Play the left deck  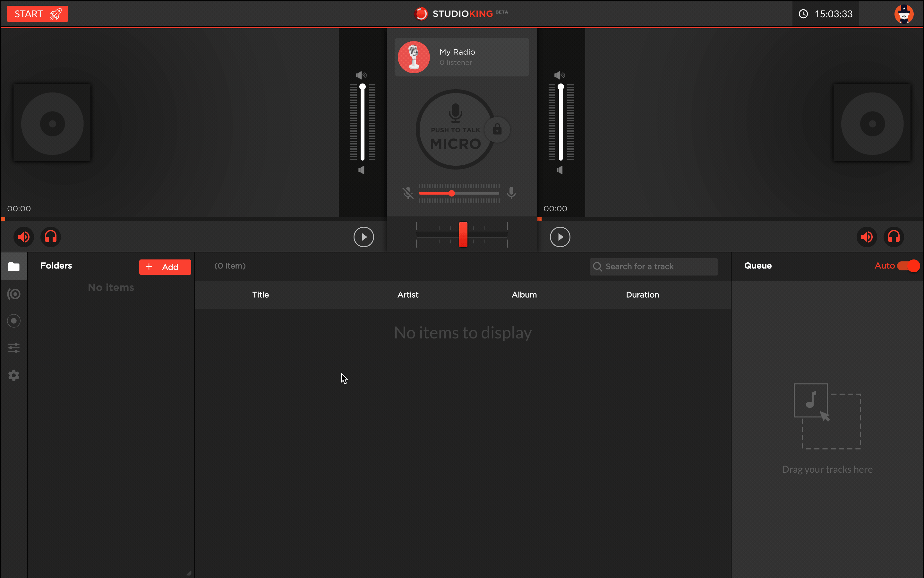point(364,237)
